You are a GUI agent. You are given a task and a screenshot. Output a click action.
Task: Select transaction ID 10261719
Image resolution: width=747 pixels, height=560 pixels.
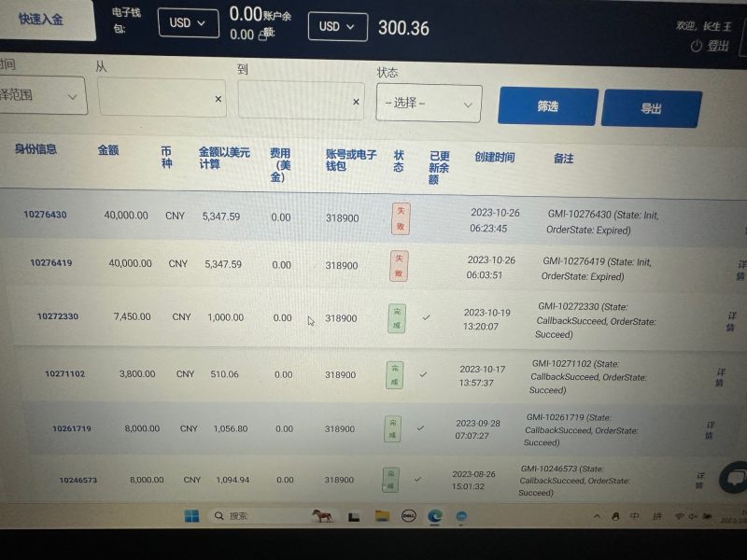click(x=72, y=428)
